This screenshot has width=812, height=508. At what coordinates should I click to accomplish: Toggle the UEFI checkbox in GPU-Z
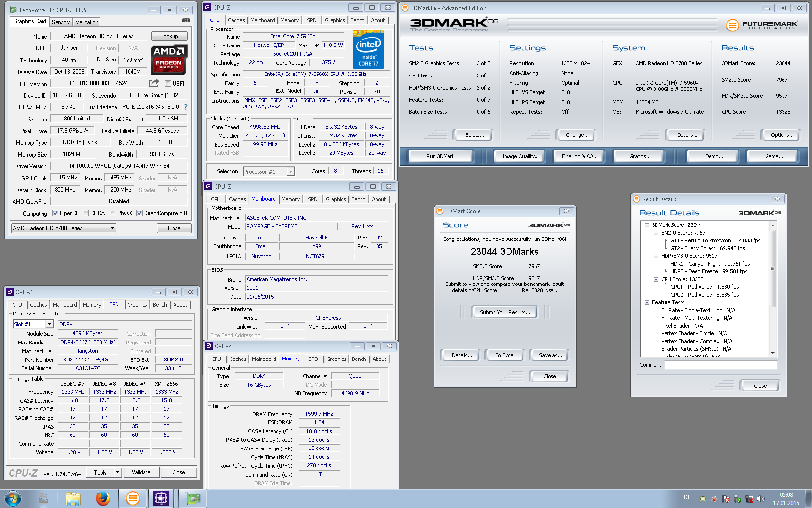pyautogui.click(x=168, y=83)
